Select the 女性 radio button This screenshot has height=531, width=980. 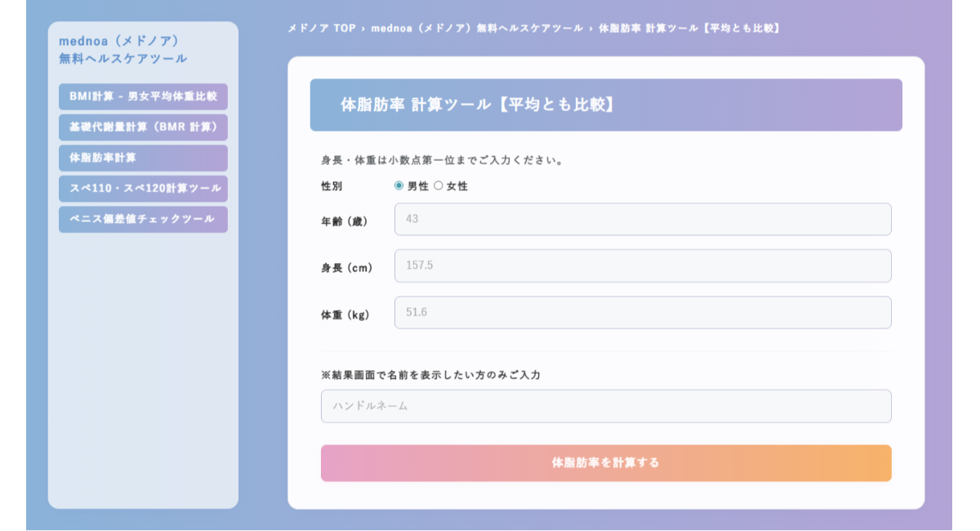[439, 185]
